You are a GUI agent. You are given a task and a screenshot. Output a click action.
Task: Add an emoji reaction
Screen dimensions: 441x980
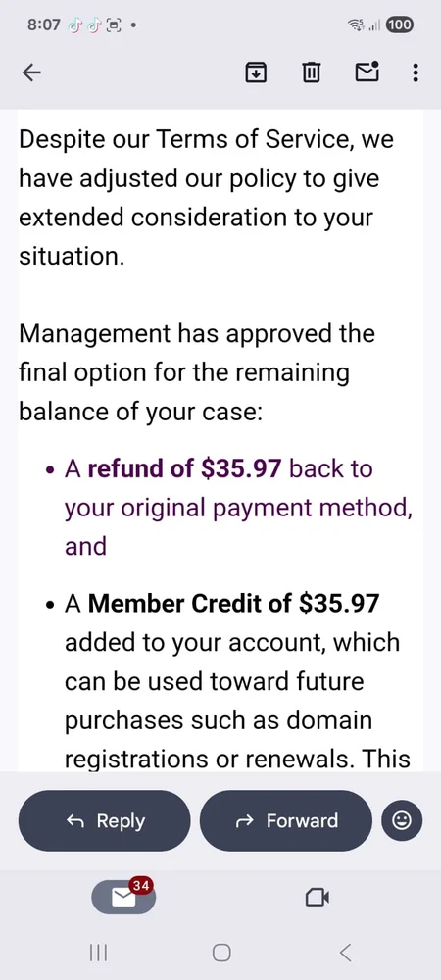point(402,820)
